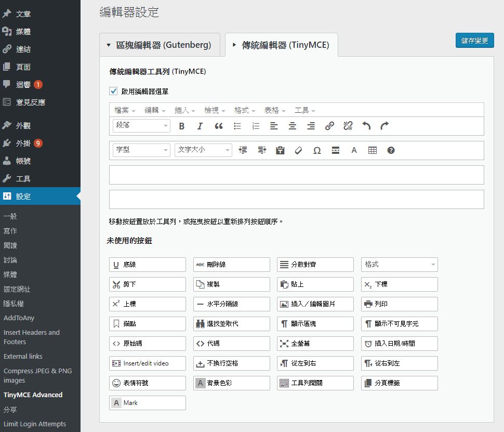Screen dimensions: 504x432
Task: Open Limit Login Attempts settings link
Action: (35, 424)
